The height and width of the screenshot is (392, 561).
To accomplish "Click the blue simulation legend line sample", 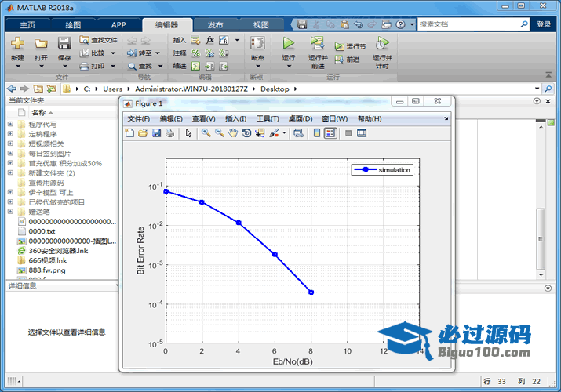I will tap(365, 170).
